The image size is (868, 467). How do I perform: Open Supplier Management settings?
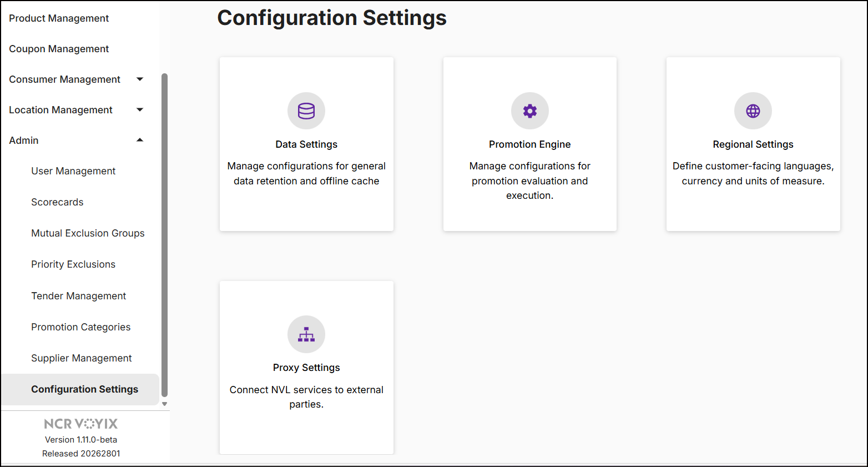coord(82,358)
